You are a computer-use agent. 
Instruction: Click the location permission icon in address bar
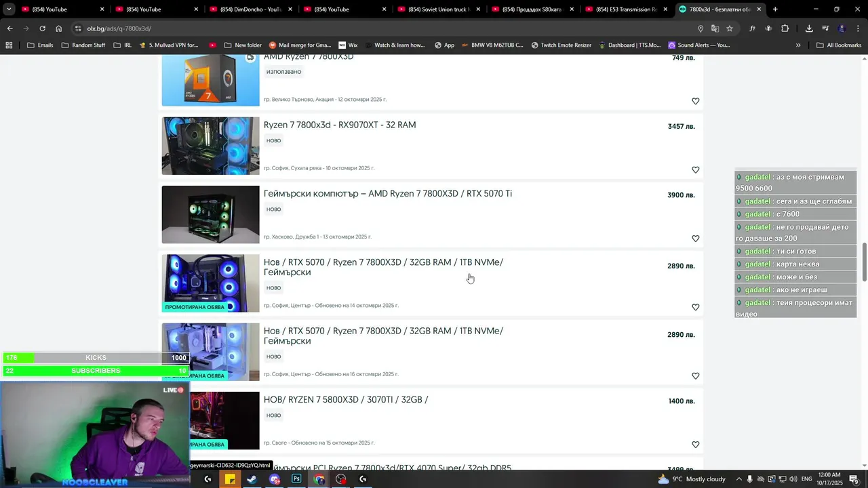(x=701, y=28)
